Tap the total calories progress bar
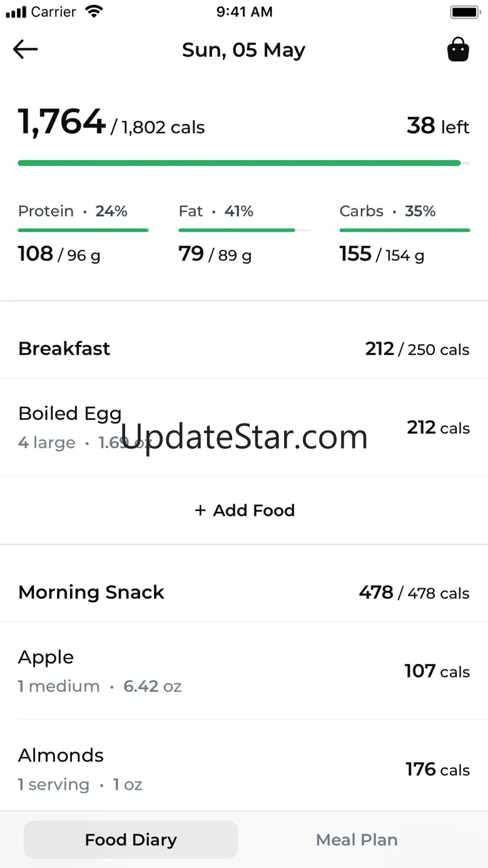The width and height of the screenshot is (488, 868). coord(243,163)
